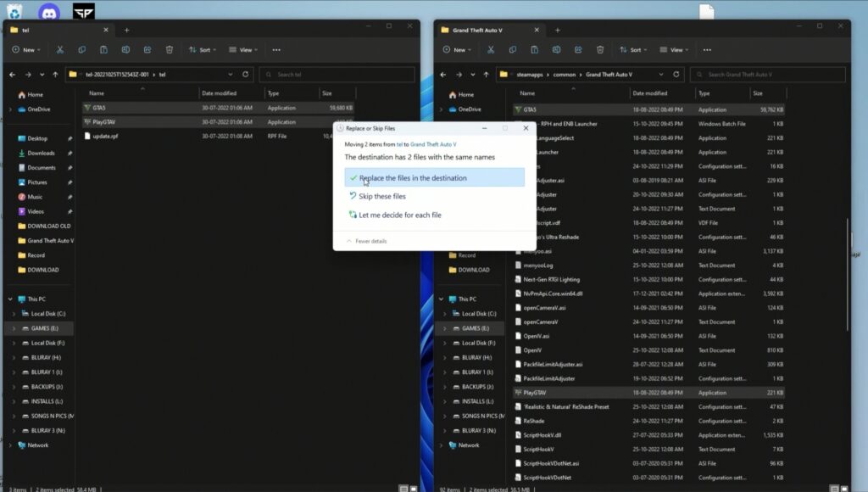Screen dimensions: 868x492
Task: Refresh the Grand Theft Auto V folder
Action: pos(676,75)
